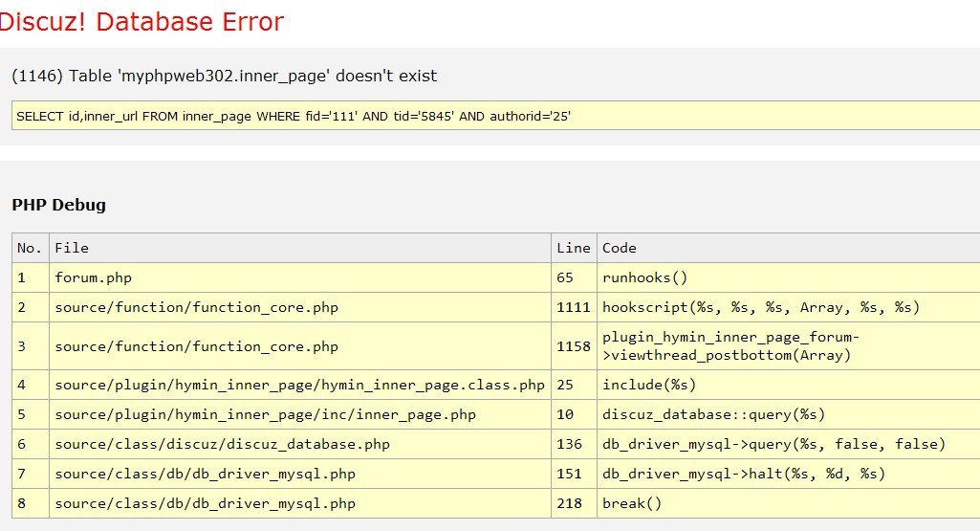Image resolution: width=980 pixels, height=531 pixels.
Task: Click the 'PHP Debug' heading
Action: pos(58,205)
